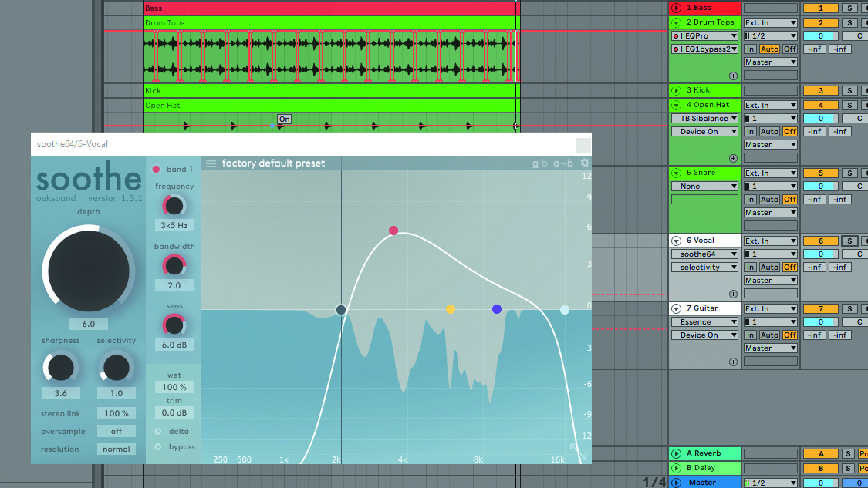Screen dimensions: 868x488
Task: Click the resolution normal value field
Action: 117,449
